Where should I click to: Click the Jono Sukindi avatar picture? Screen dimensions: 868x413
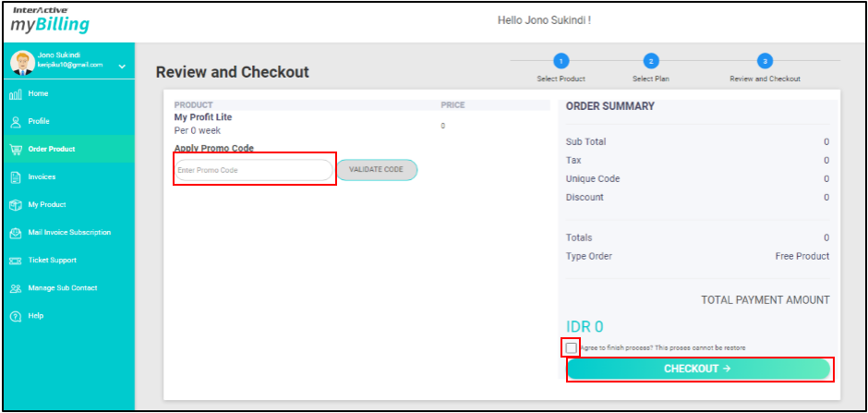pos(22,62)
